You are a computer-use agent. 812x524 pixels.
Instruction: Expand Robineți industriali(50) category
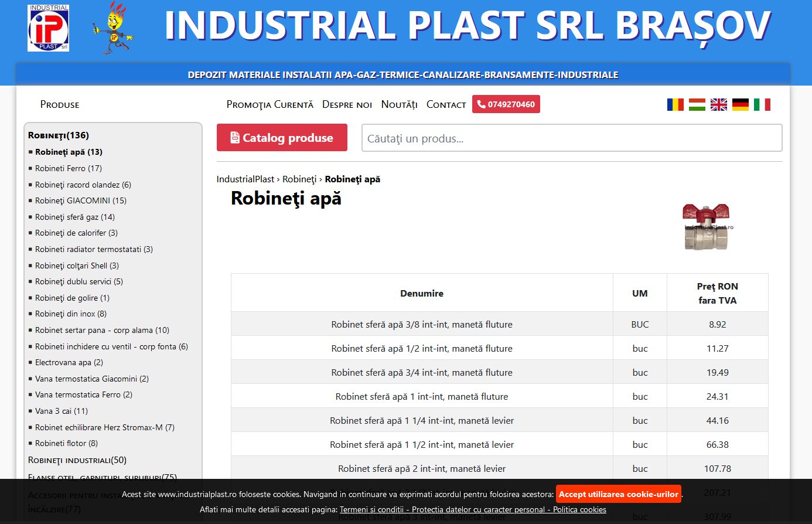(x=77, y=460)
